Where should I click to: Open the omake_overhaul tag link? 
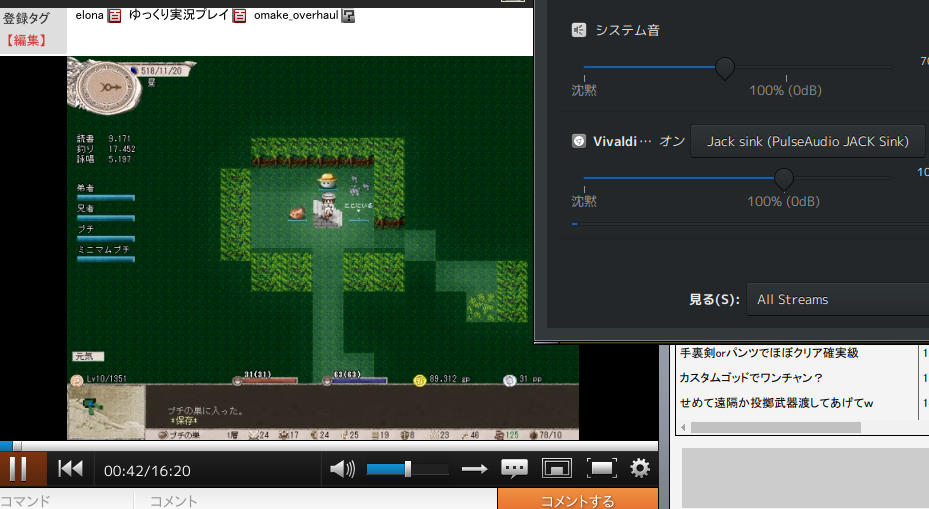pos(296,15)
